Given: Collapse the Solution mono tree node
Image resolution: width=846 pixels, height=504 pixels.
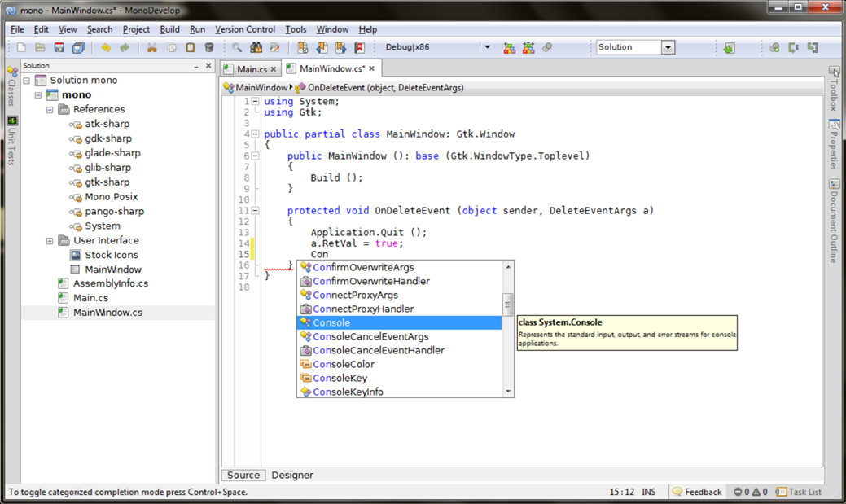Looking at the screenshot, I should [x=26, y=81].
